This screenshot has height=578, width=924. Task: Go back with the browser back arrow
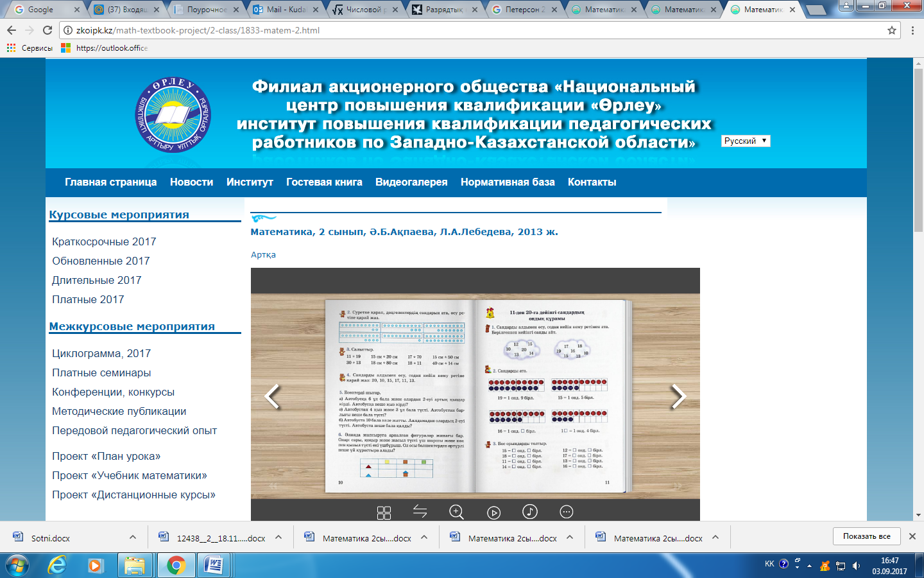[x=12, y=30]
